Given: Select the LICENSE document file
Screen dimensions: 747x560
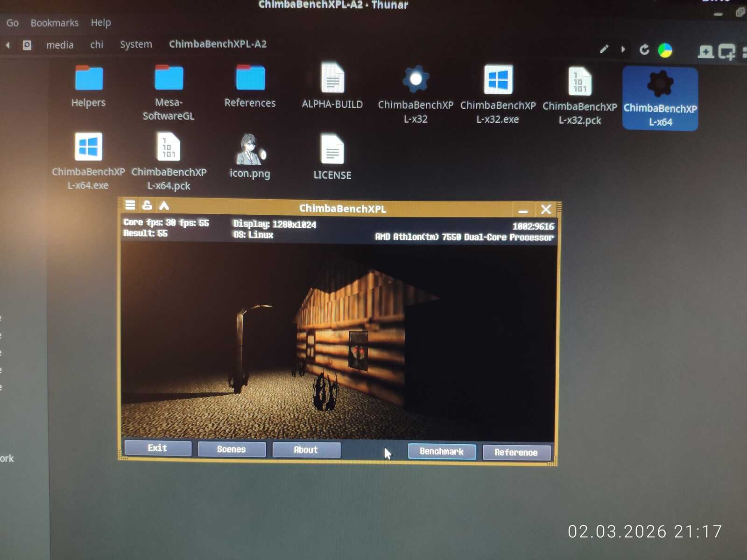Looking at the screenshot, I should coord(332,158).
